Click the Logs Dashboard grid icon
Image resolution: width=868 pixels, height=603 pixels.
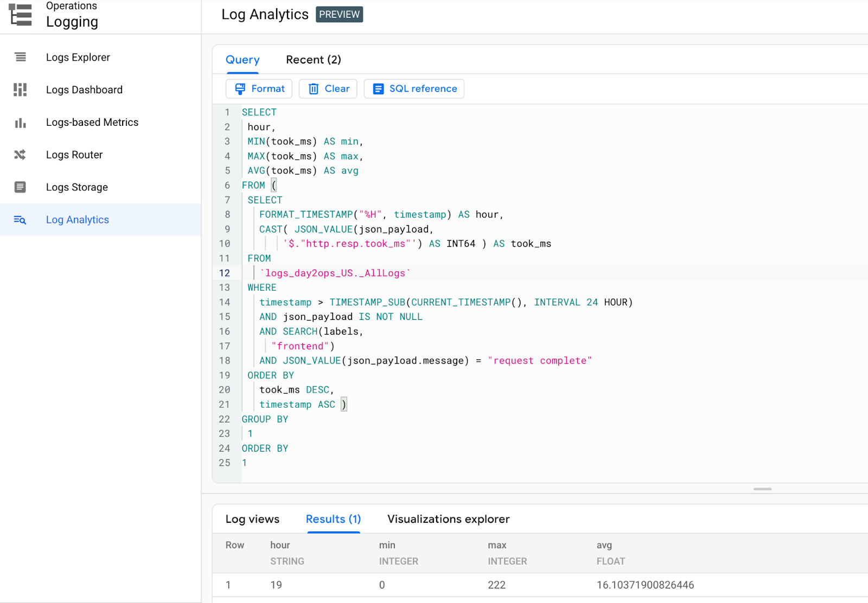[20, 89]
